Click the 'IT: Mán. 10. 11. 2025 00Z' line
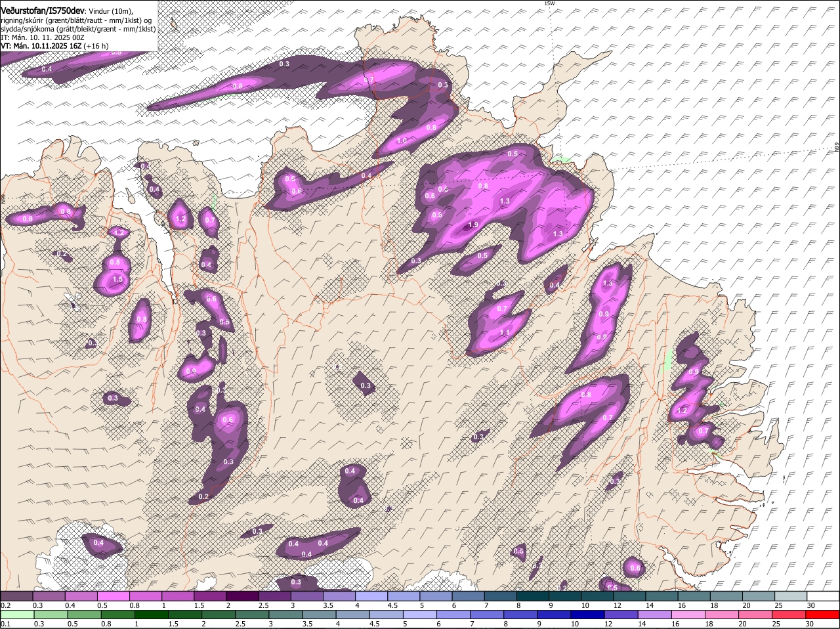Image resolution: width=840 pixels, height=629 pixels. [43, 37]
